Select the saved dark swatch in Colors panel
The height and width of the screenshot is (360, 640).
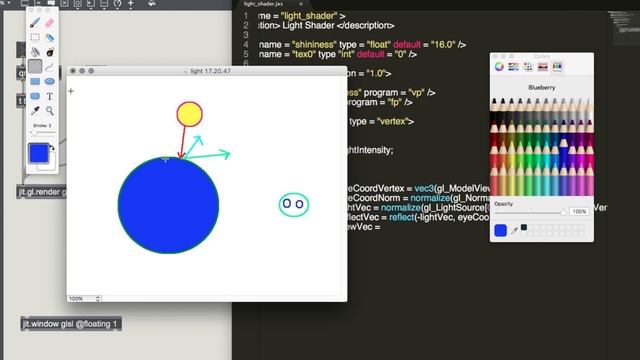pyautogui.click(x=524, y=227)
